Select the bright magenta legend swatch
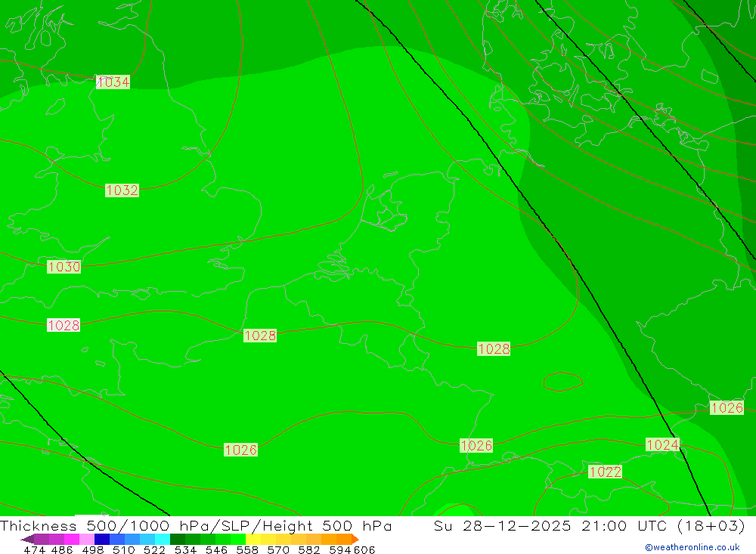 [x=71, y=539]
